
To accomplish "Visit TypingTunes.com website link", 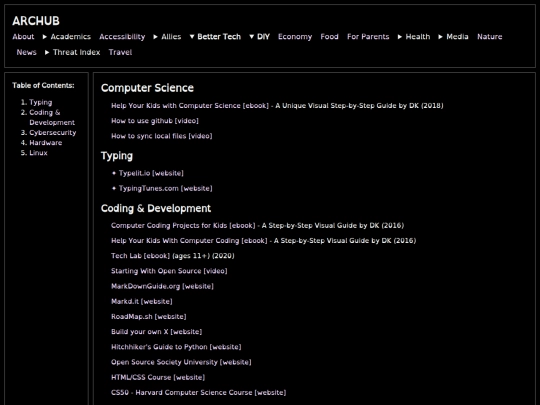I will (x=166, y=188).
